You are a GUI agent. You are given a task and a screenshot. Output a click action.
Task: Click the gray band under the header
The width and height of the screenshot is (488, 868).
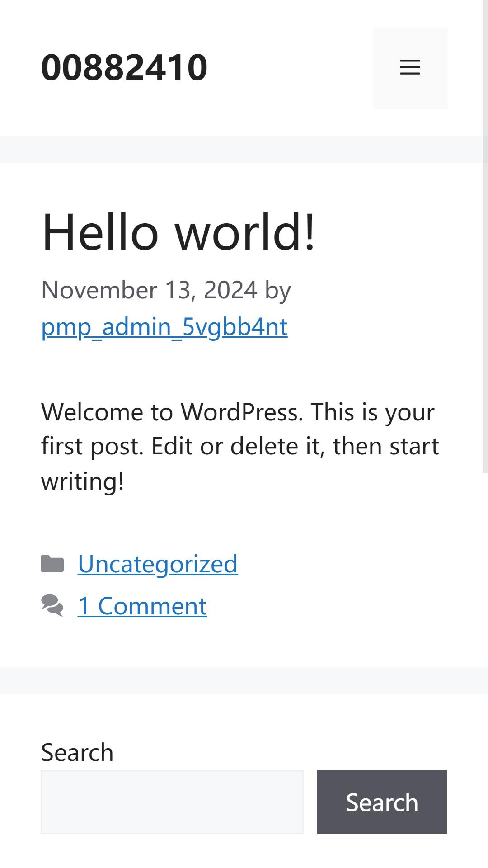coord(241,149)
